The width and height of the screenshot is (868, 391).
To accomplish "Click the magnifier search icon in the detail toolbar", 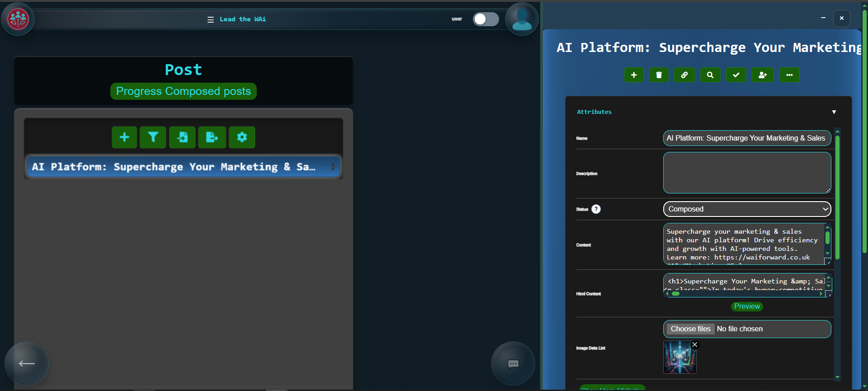I will [x=710, y=75].
